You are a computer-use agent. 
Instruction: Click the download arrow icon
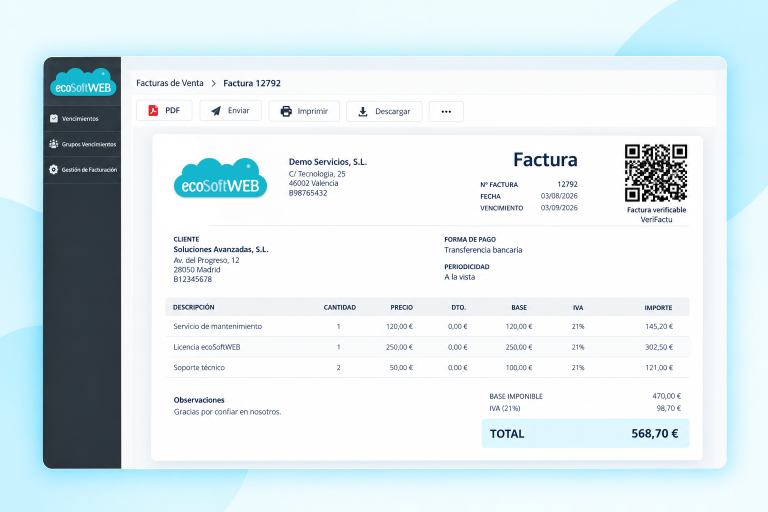363,112
